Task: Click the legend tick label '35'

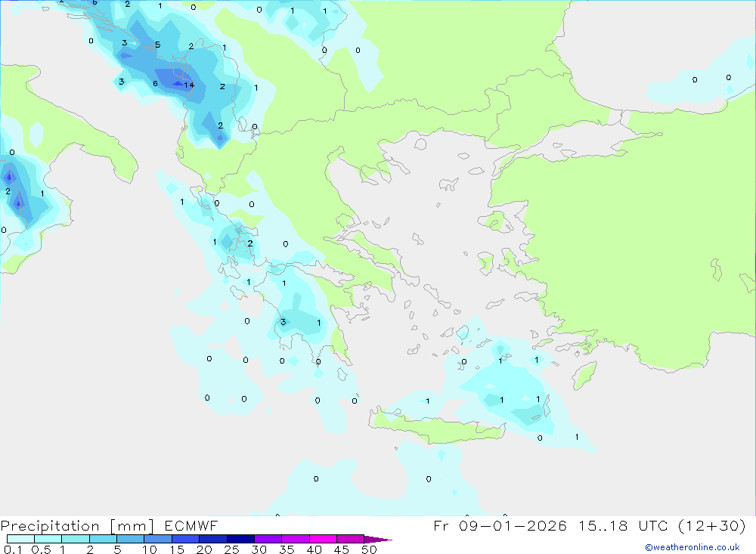Action: click(287, 549)
